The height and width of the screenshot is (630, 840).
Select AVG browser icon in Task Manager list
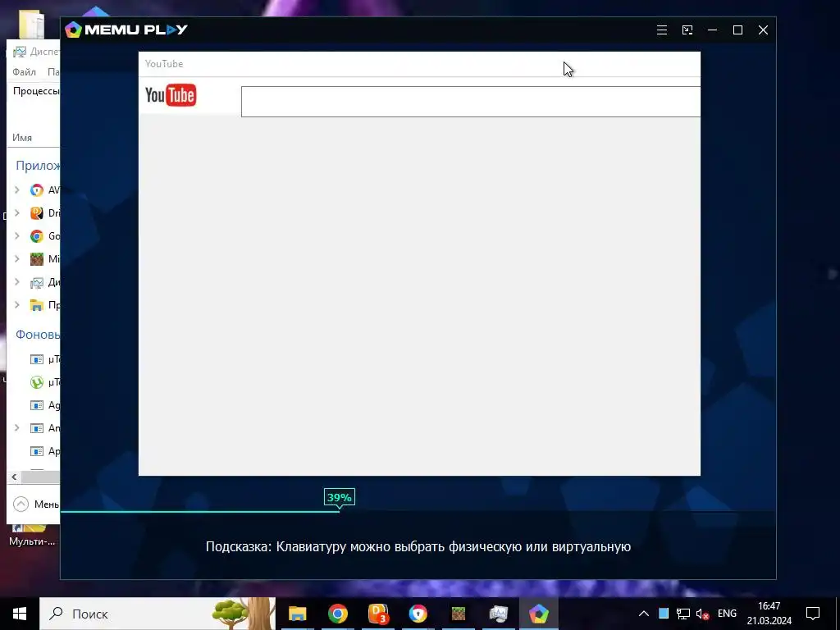click(36, 190)
